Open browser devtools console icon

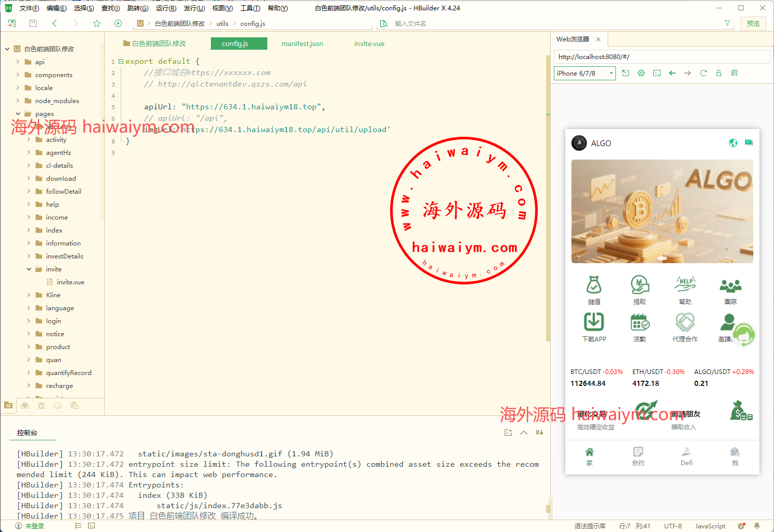pos(656,73)
